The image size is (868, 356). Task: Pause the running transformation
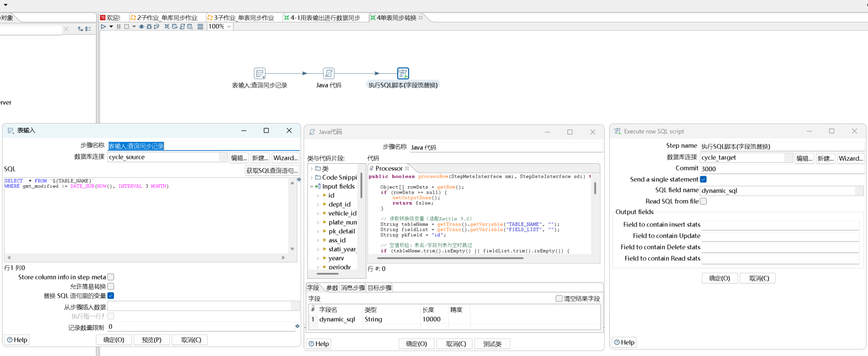(118, 26)
